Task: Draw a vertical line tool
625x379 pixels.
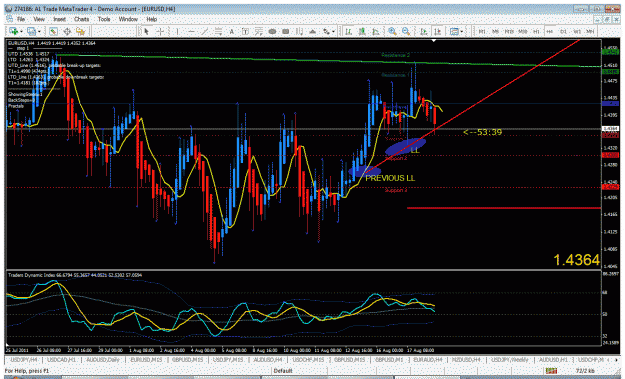Action: click(177, 31)
